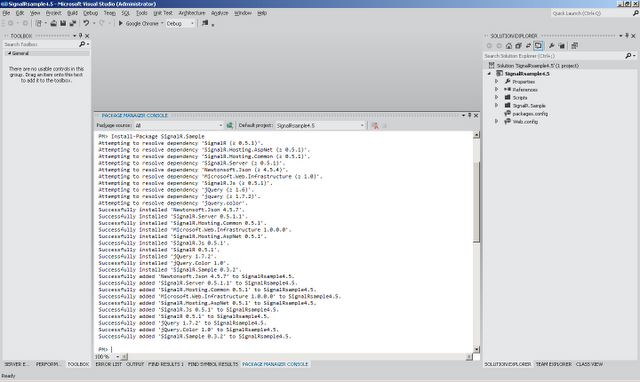This screenshot has height=382, width=640.
Task: Switch to the Output tab
Action: 135,364
